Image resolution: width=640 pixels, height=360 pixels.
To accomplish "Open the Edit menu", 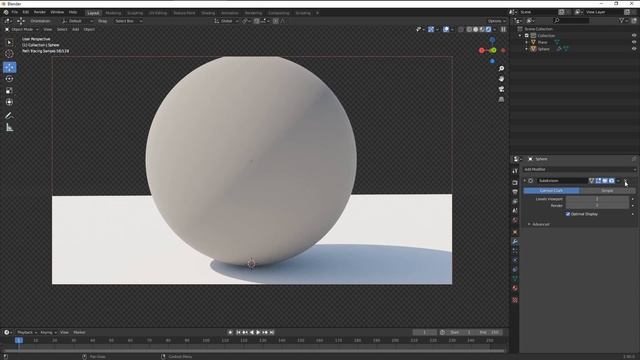I will tap(26, 12).
